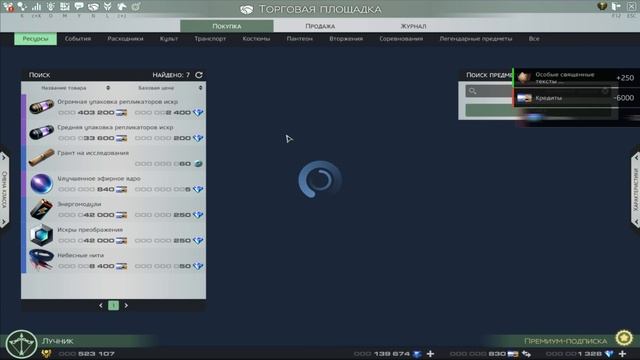Click the Средняя упаковка репликаторов искр name
The image size is (640, 360).
coord(115,127)
